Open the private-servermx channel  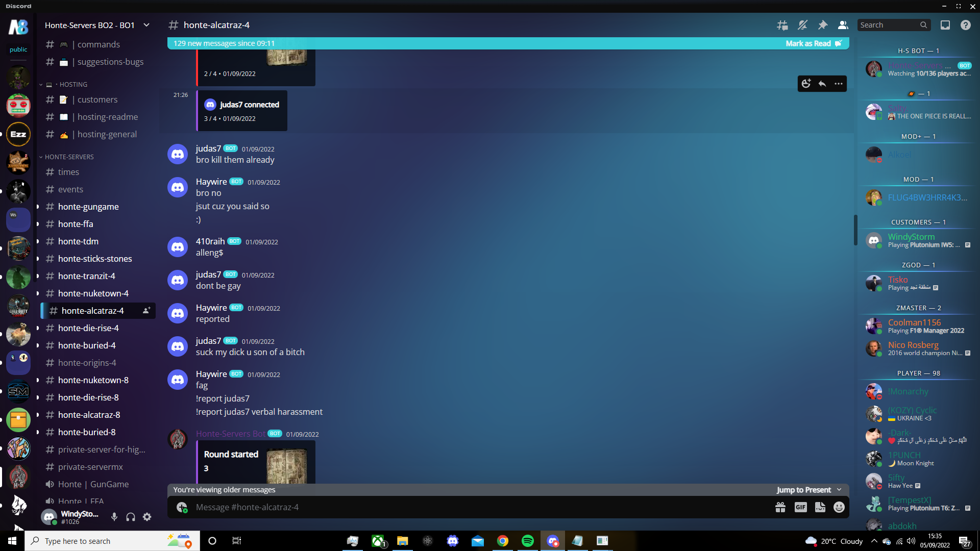[98, 467]
